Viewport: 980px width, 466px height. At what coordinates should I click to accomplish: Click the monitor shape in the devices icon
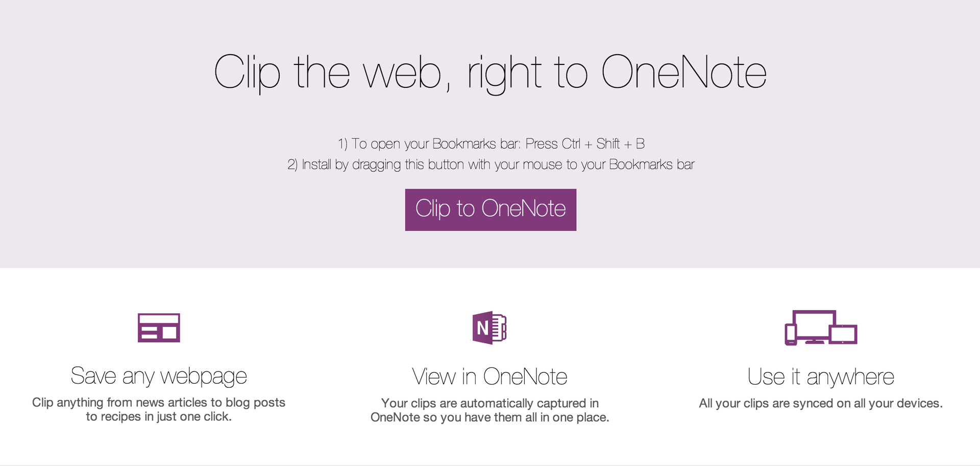click(814, 325)
